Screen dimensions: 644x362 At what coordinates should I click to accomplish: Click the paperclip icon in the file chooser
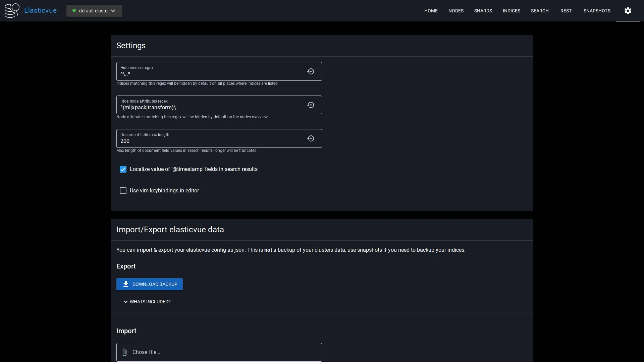point(124,352)
